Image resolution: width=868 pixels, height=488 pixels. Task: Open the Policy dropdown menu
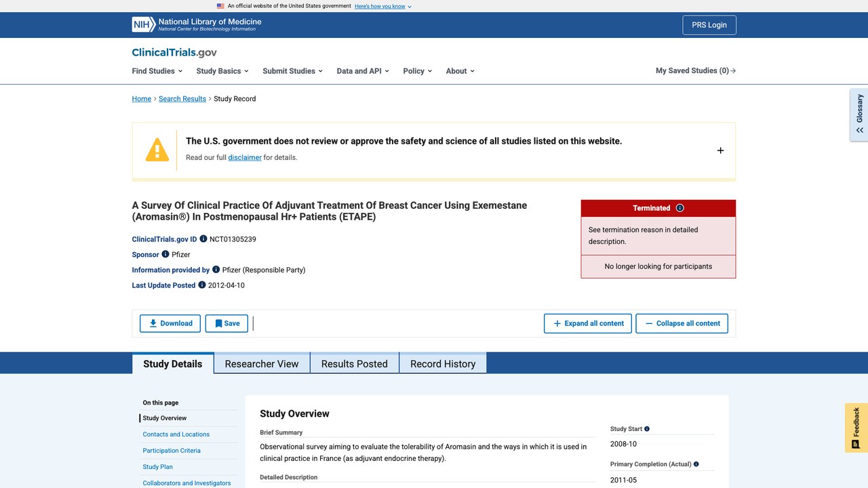[417, 71]
